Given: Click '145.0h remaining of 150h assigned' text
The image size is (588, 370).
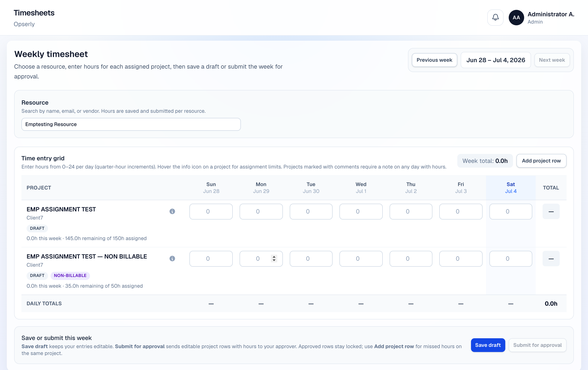Looking at the screenshot, I should pyautogui.click(x=106, y=238).
